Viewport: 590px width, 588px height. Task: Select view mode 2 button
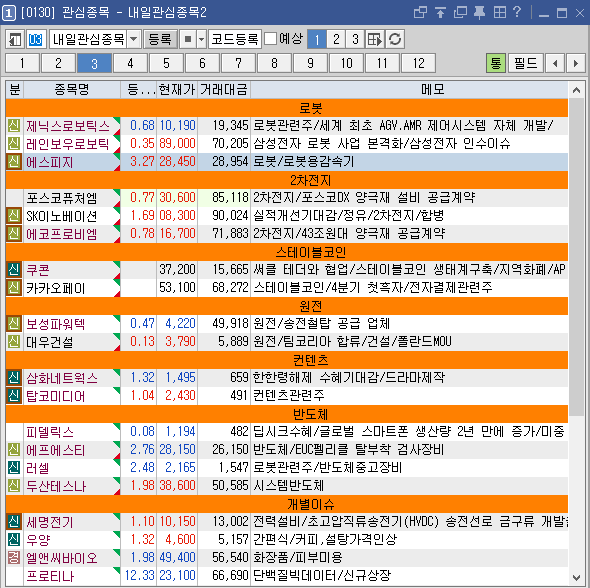tap(336, 39)
